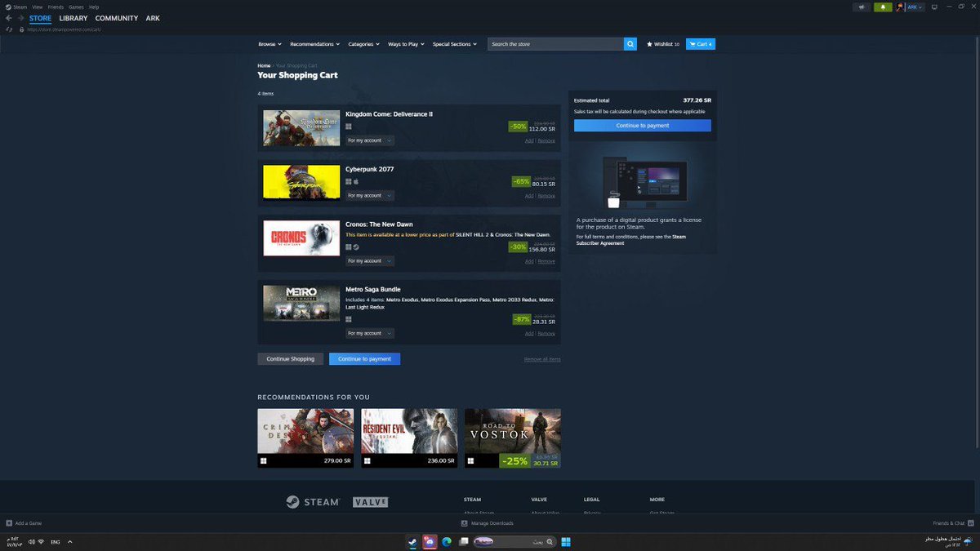This screenshot has width=980, height=551.
Task: Open Wishlist with star icon
Action: pyautogui.click(x=662, y=44)
